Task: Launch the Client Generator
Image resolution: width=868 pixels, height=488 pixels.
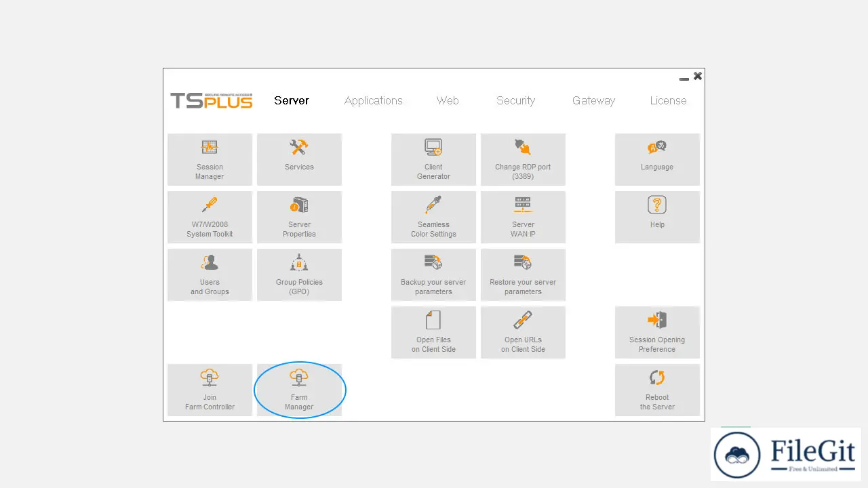Action: tap(433, 159)
